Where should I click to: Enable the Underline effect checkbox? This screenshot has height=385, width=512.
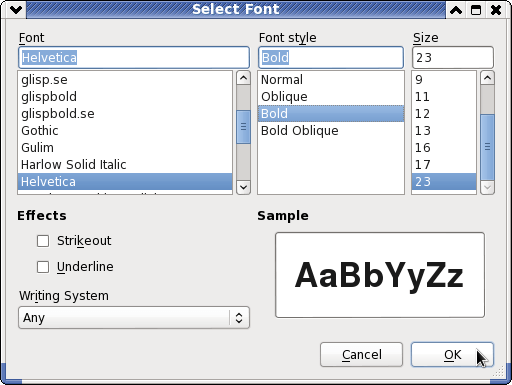click(x=43, y=267)
